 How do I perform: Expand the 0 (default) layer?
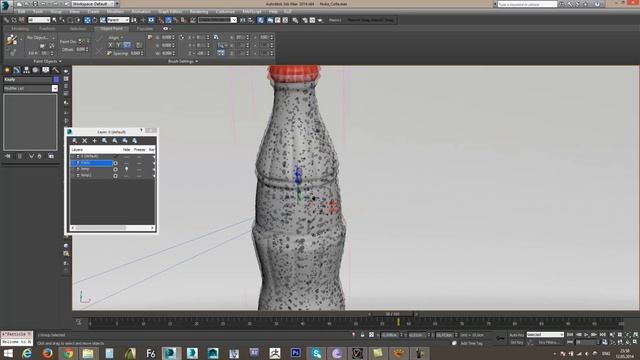pos(73,156)
